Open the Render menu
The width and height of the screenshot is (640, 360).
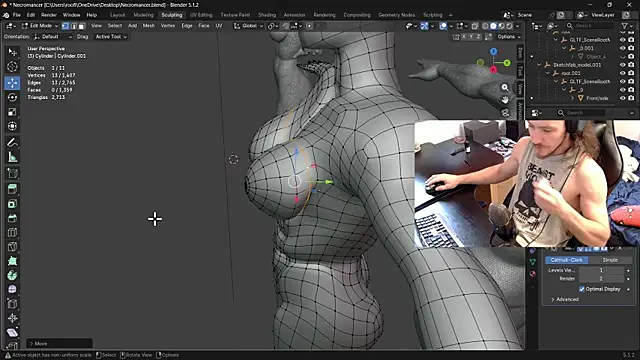tap(49, 15)
